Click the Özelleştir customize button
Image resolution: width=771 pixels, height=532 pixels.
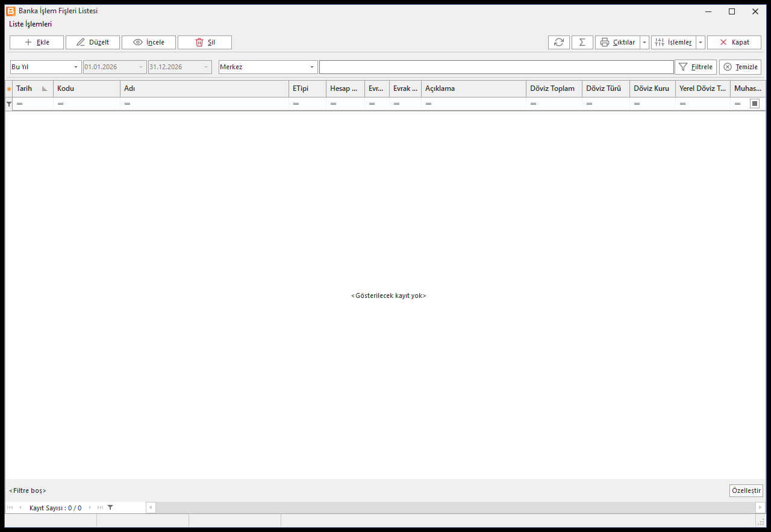point(746,490)
